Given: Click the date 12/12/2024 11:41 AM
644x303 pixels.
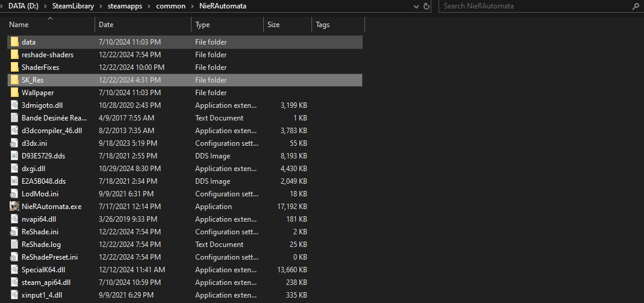Looking at the screenshot, I should coord(132,270).
